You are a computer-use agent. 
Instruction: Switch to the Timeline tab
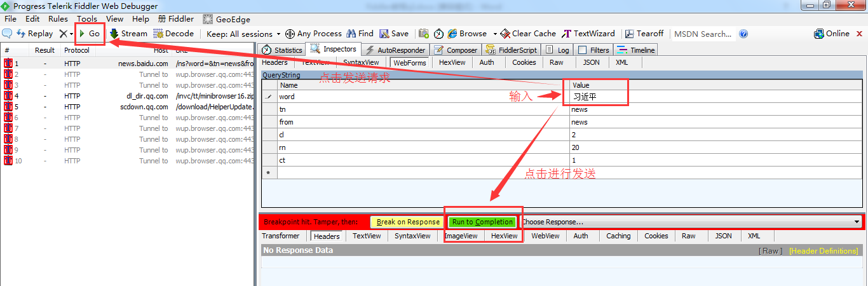tap(635, 50)
